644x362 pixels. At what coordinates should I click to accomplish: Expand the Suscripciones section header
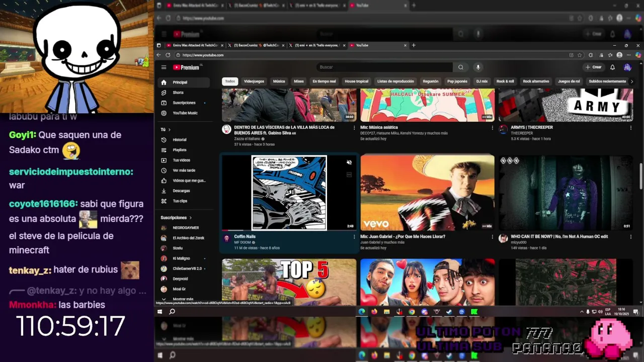(176, 218)
